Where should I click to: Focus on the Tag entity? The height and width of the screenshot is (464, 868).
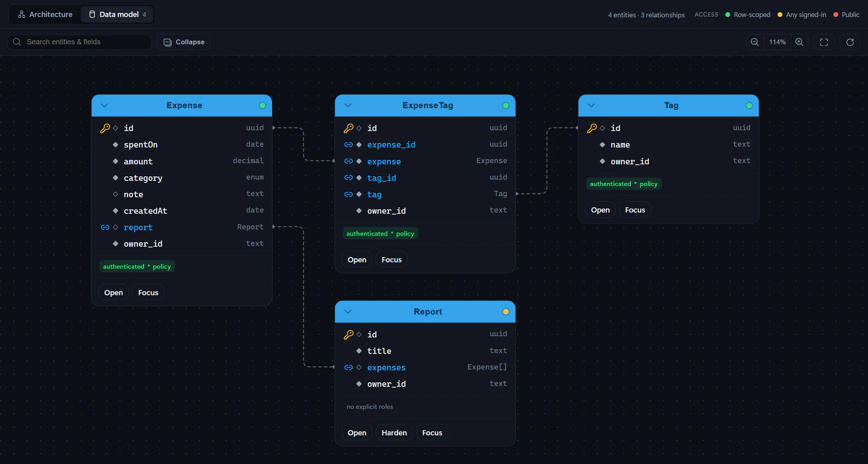[x=635, y=210]
